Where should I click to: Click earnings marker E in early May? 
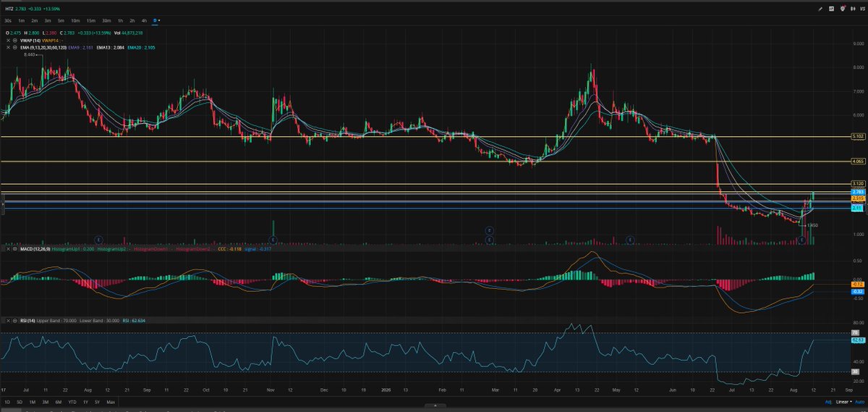pyautogui.click(x=630, y=239)
